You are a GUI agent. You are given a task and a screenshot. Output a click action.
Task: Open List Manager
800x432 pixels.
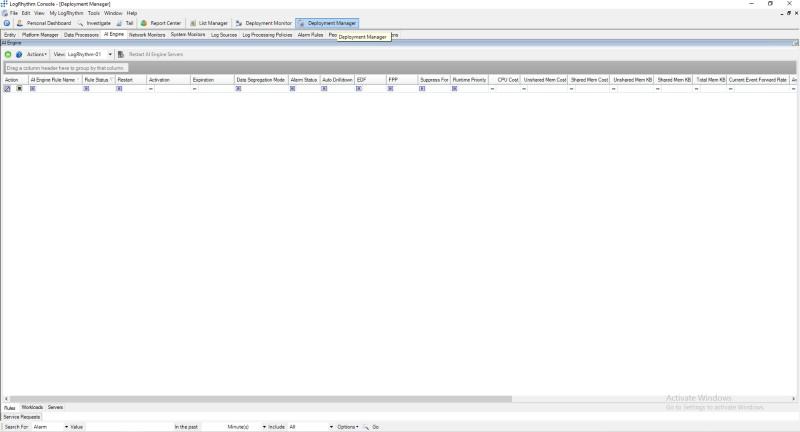[209, 23]
